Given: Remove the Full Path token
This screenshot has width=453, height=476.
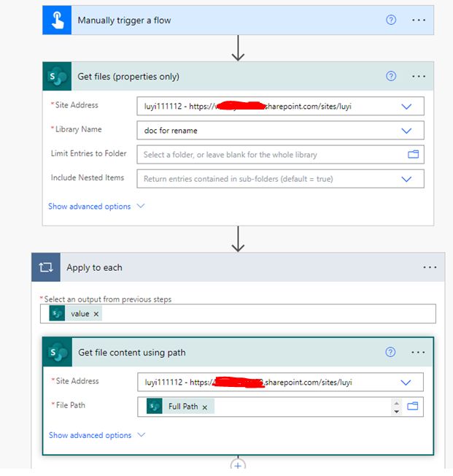Looking at the screenshot, I should [x=205, y=407].
